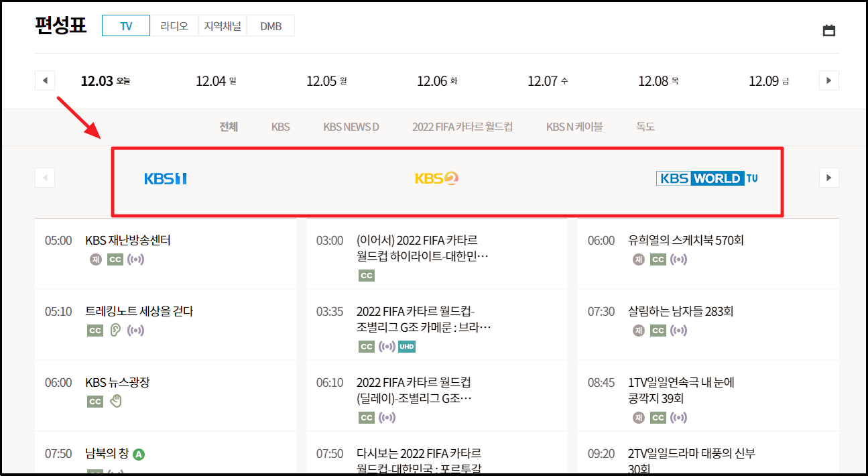
Task: Select the KBS channel filter
Action: (x=281, y=127)
